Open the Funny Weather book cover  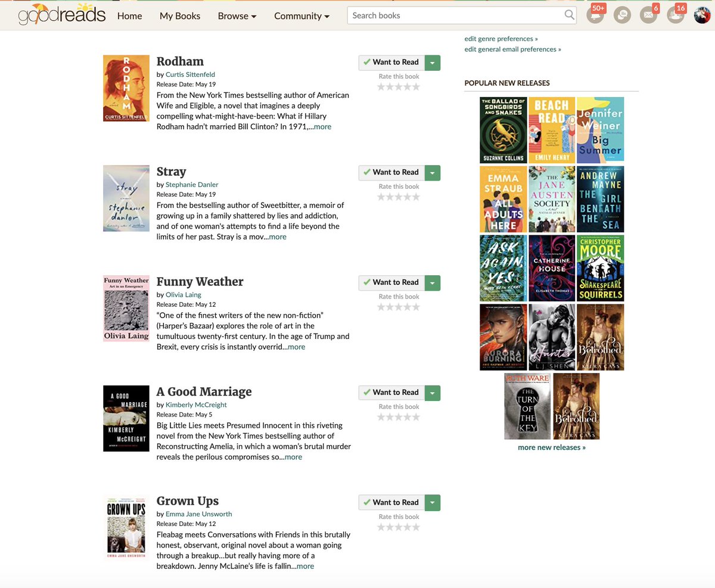pos(126,309)
